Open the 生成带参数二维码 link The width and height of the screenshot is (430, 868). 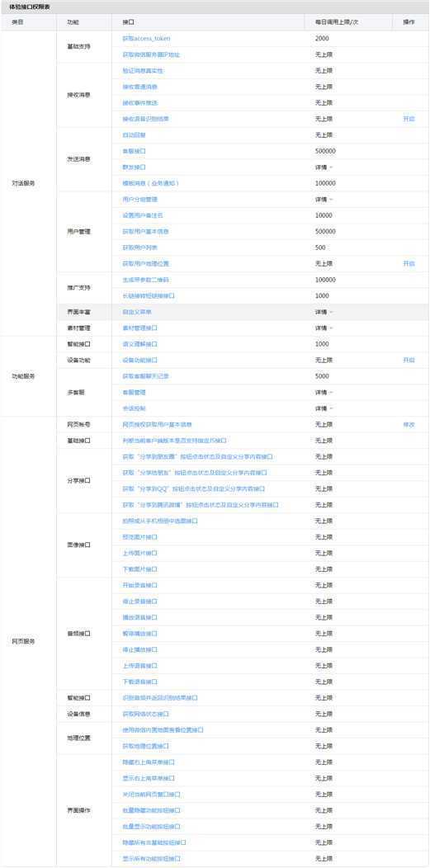(x=145, y=280)
